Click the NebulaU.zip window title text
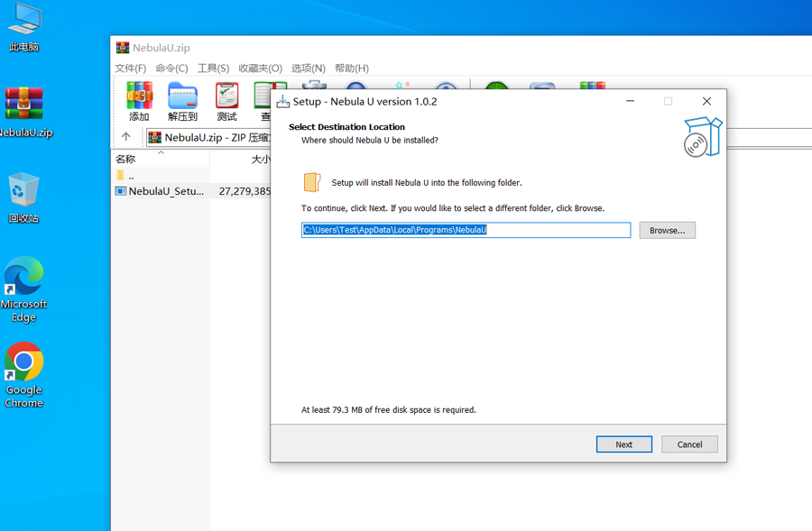This screenshot has width=812, height=531. [x=161, y=48]
